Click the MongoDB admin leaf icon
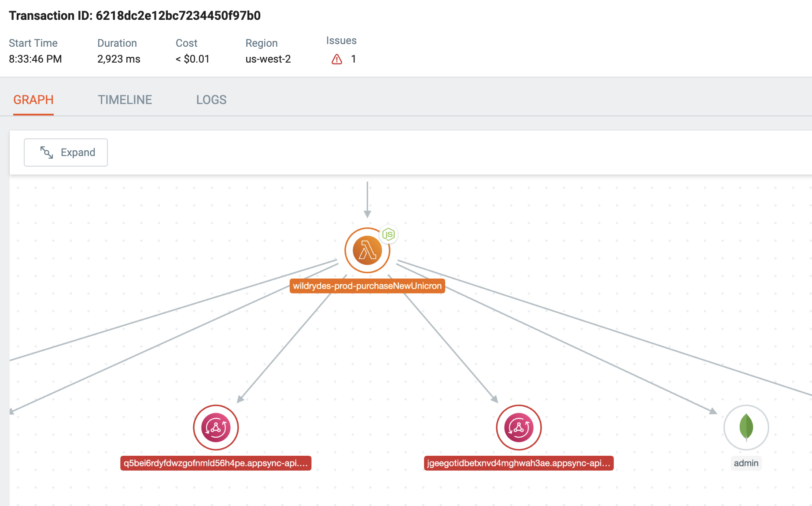812x506 pixels. 746,428
